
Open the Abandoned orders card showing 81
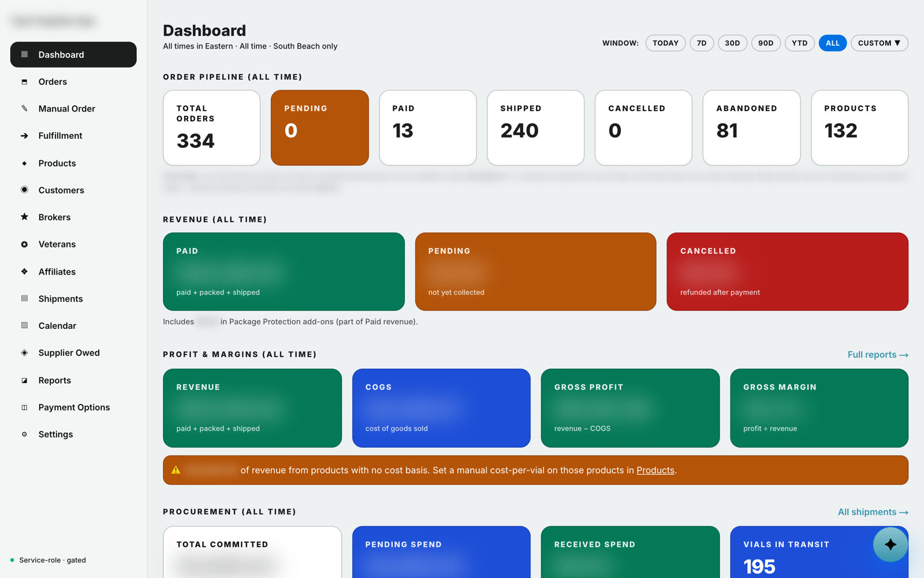pos(751,128)
